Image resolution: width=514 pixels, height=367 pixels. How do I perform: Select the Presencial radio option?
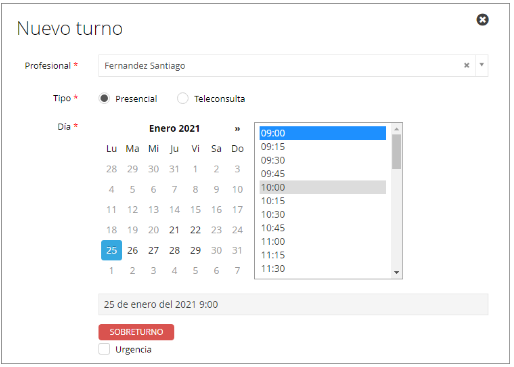104,98
